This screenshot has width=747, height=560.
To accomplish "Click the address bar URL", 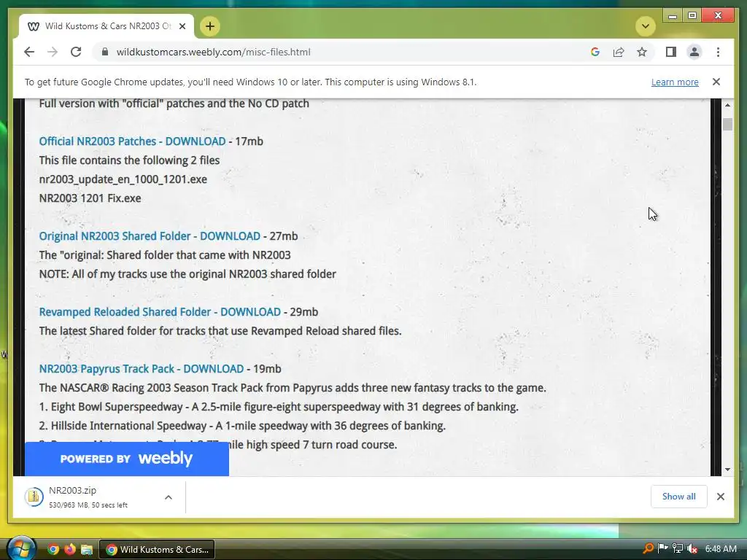I will [x=214, y=52].
